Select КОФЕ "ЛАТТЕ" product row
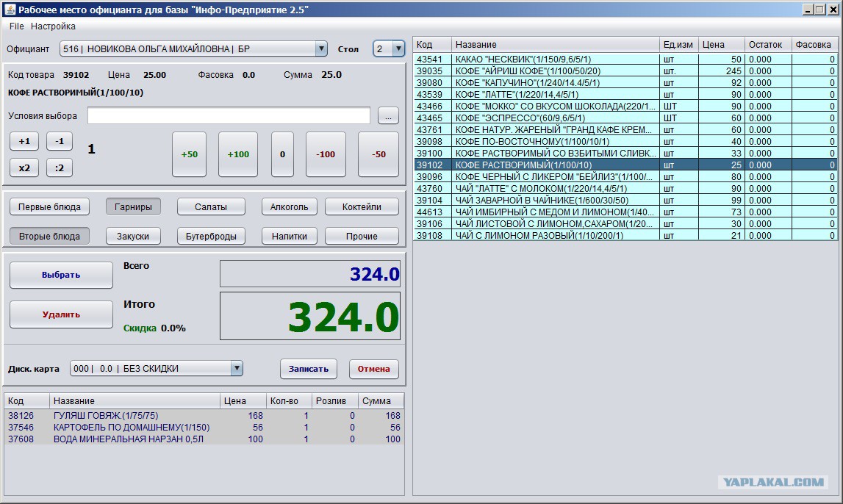Screen dimensions: 843x504 pos(625,95)
